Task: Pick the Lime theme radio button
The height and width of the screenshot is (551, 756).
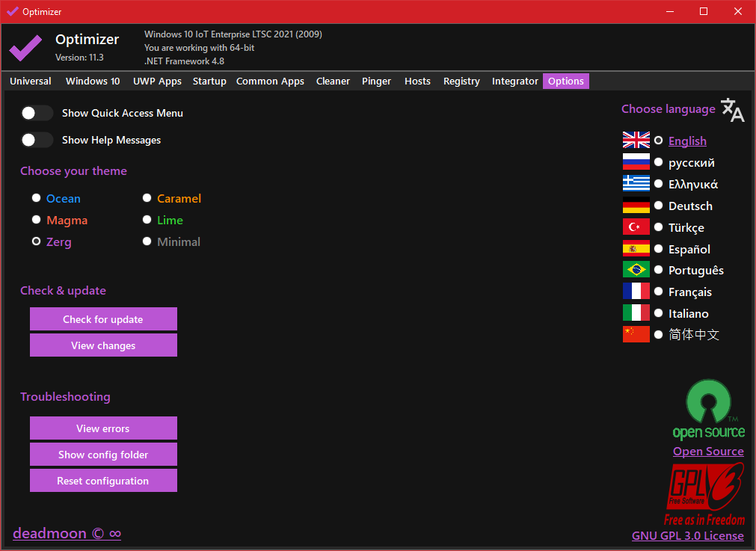Action: click(x=147, y=220)
